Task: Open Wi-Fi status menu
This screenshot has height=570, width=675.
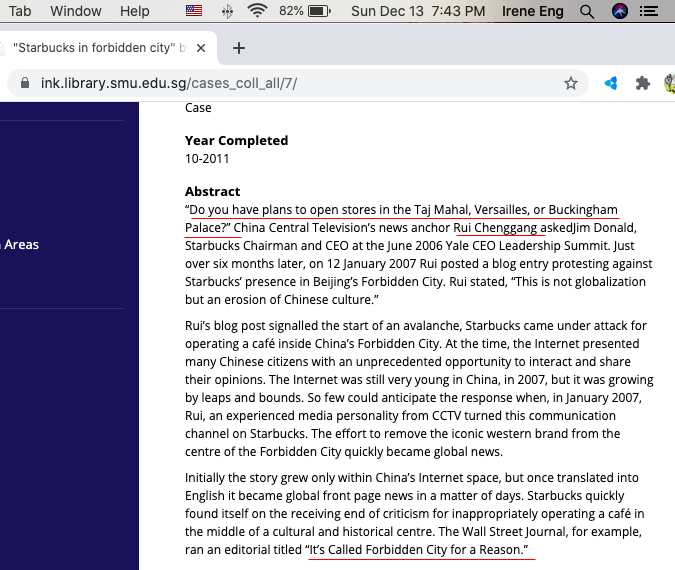Action: (257, 11)
